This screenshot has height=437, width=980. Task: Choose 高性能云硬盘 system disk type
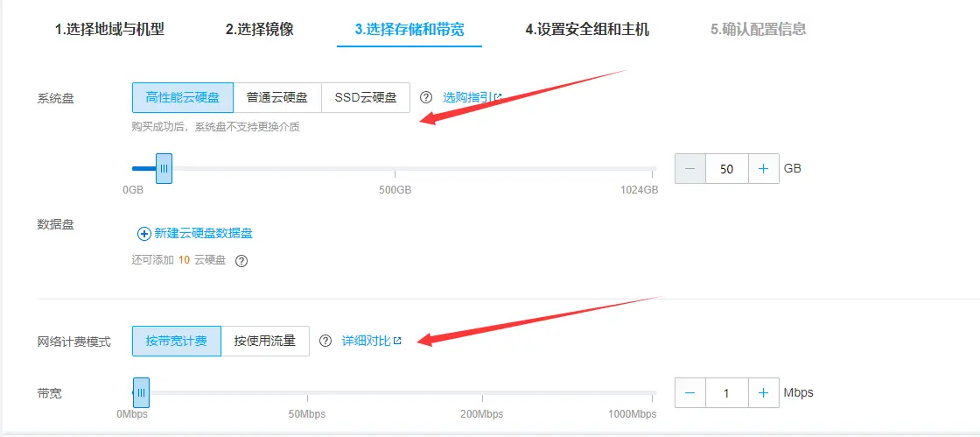(183, 97)
